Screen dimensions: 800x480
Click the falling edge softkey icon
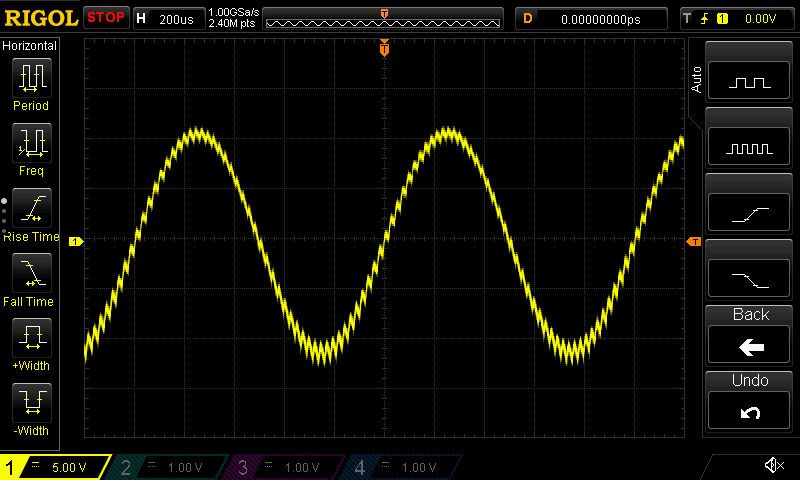coord(749,279)
